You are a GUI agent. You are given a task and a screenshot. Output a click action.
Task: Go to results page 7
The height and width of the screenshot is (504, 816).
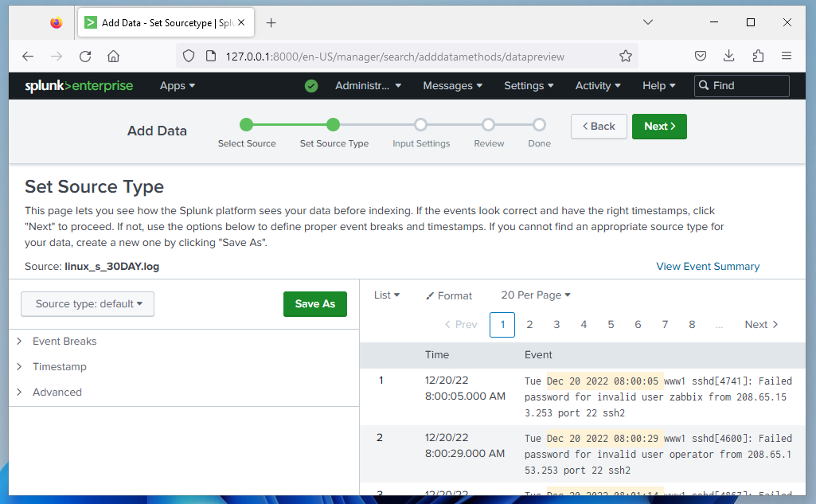tap(665, 325)
